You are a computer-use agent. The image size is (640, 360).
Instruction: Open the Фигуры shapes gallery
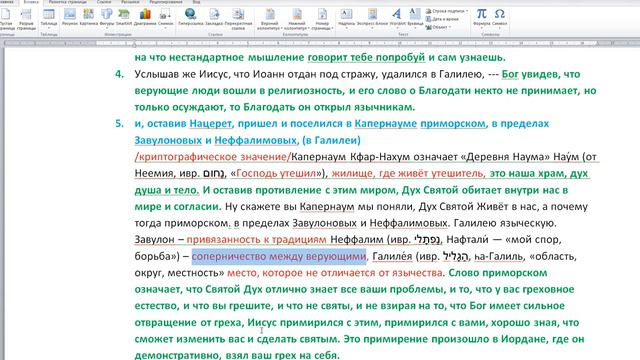coord(107,18)
